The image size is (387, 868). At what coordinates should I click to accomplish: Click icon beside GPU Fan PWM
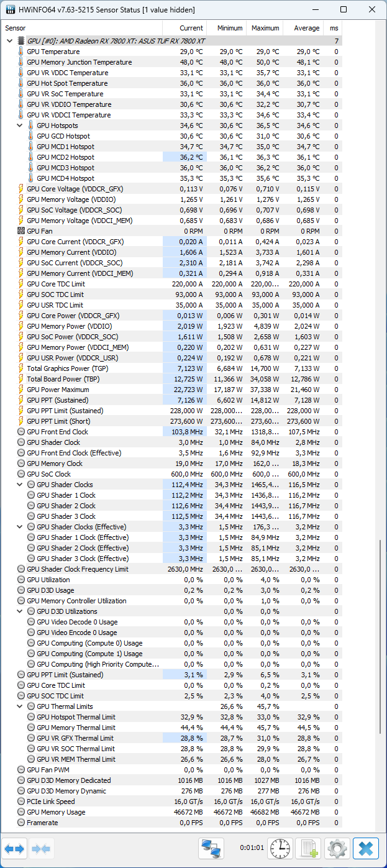[21, 770]
